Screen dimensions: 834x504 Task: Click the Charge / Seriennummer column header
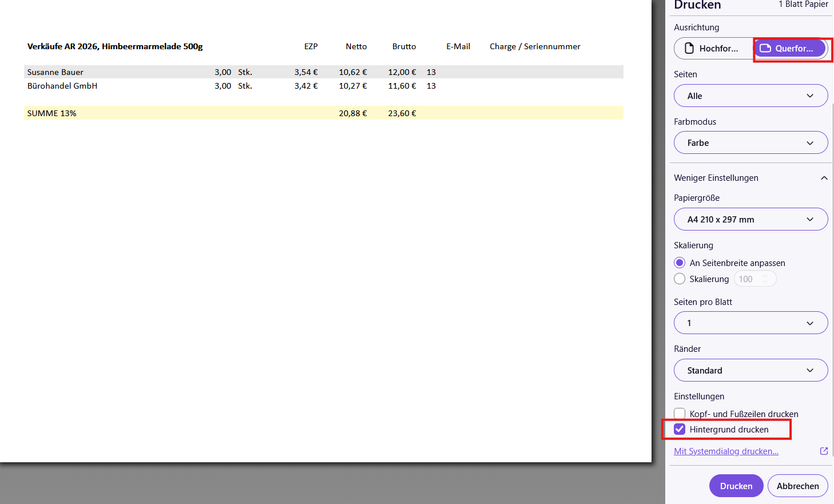coord(535,46)
